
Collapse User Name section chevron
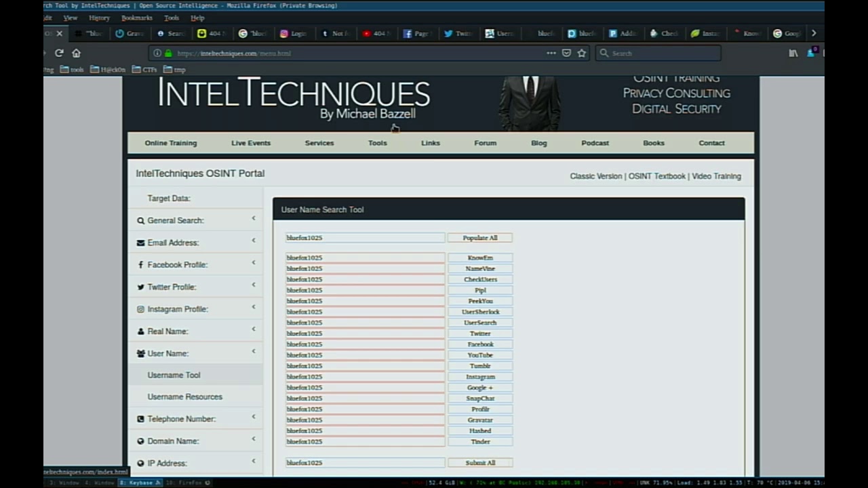point(254,351)
